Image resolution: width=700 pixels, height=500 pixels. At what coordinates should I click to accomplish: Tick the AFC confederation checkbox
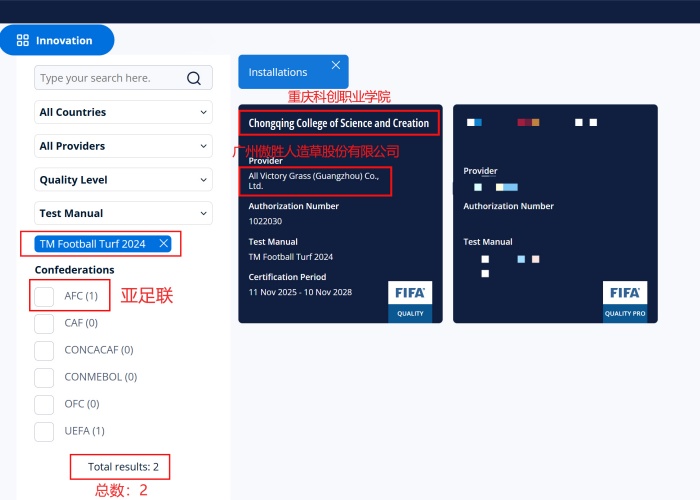click(x=44, y=296)
